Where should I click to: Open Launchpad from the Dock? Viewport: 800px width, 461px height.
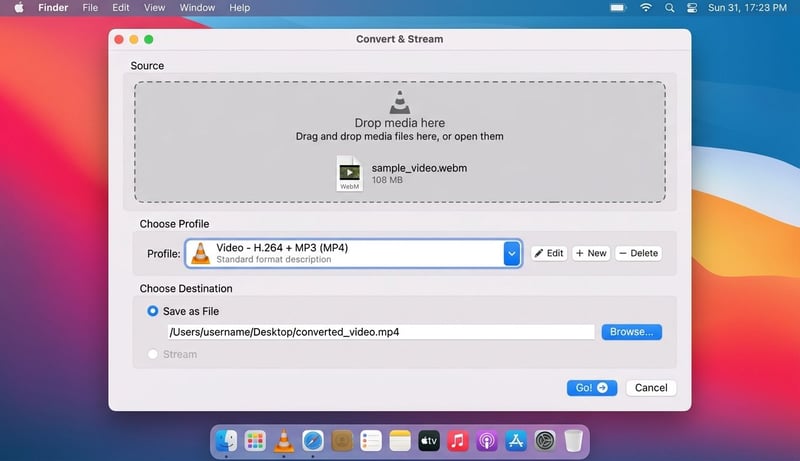click(x=255, y=440)
